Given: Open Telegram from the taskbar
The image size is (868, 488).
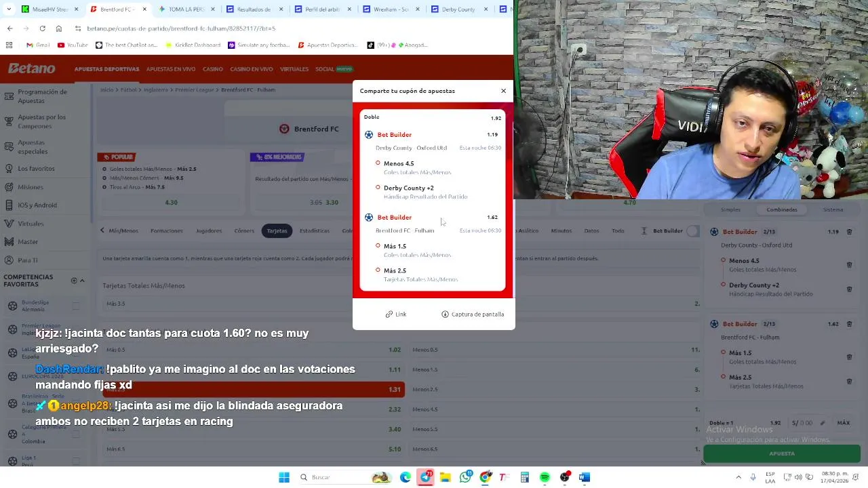Looking at the screenshot, I should coord(425,477).
